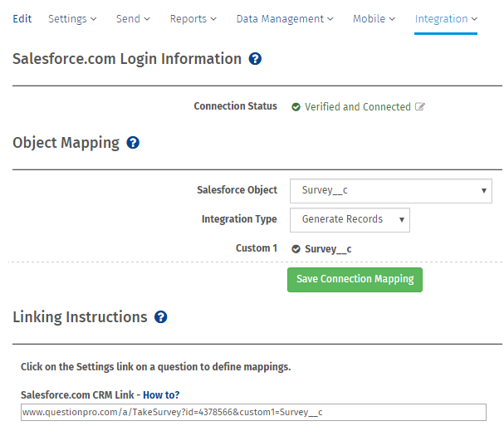
Task: Click the green Verified check icon
Action: coord(296,106)
